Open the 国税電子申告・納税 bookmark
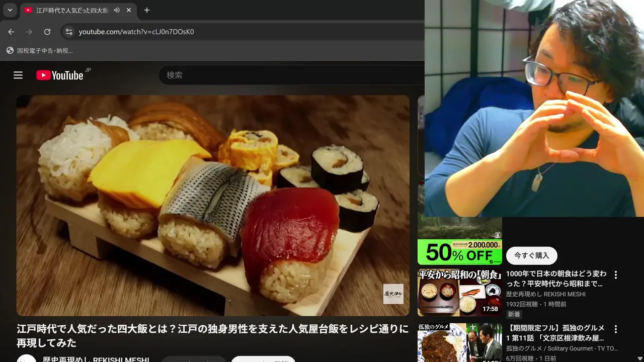Screen dimensions: 644x362 [40, 51]
